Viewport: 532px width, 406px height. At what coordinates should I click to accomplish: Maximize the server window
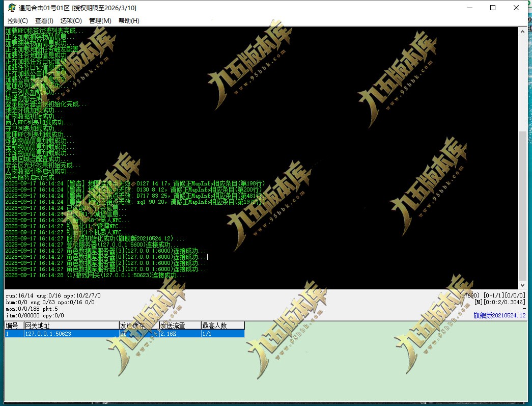[x=493, y=8]
